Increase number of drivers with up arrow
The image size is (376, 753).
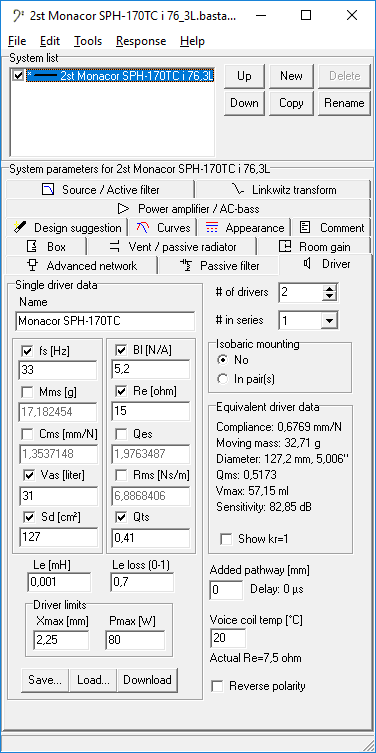[x=329, y=288]
